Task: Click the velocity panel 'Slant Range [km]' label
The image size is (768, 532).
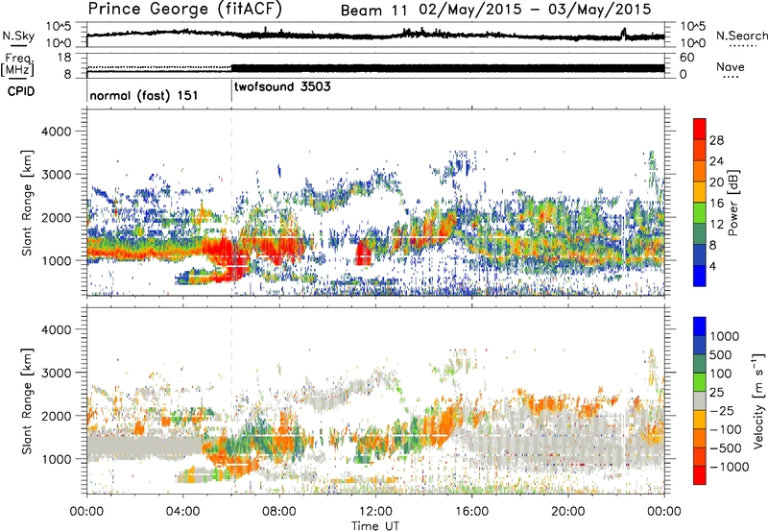Action: [x=27, y=400]
